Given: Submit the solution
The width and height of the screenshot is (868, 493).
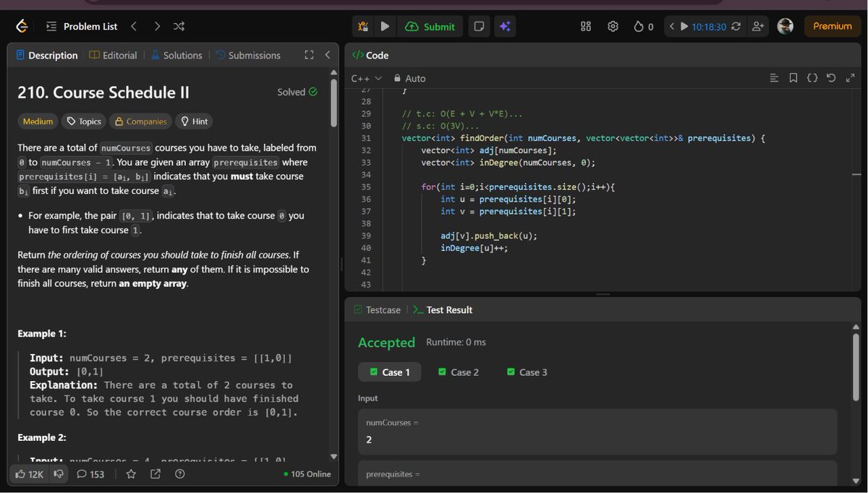Looking at the screenshot, I should click(x=430, y=27).
